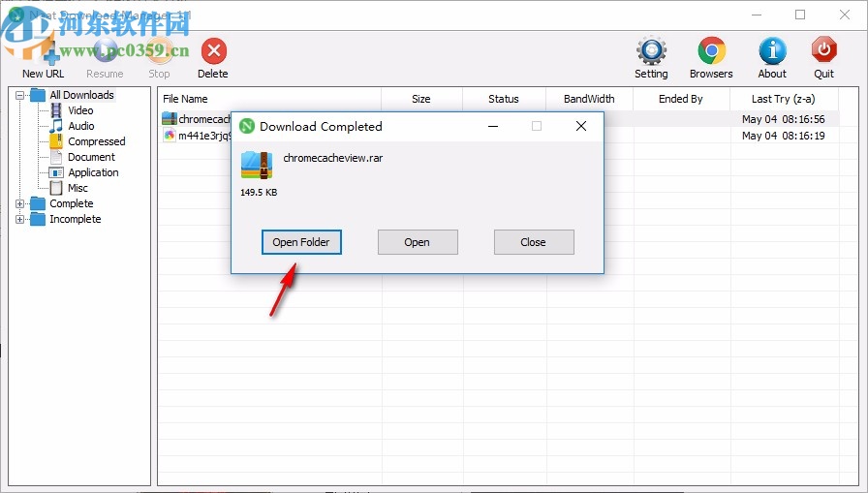
Task: Click the Download Completed dialog logo icon
Action: [x=247, y=126]
